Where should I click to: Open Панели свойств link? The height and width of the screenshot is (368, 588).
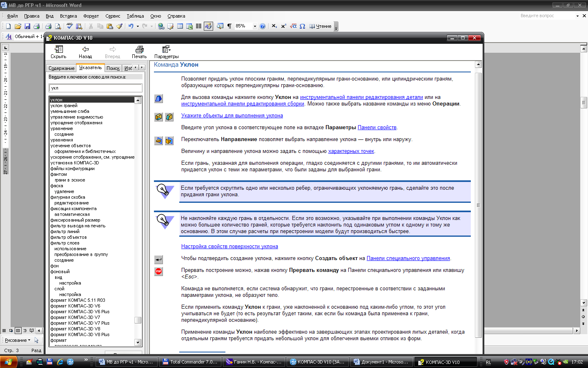pos(377,128)
